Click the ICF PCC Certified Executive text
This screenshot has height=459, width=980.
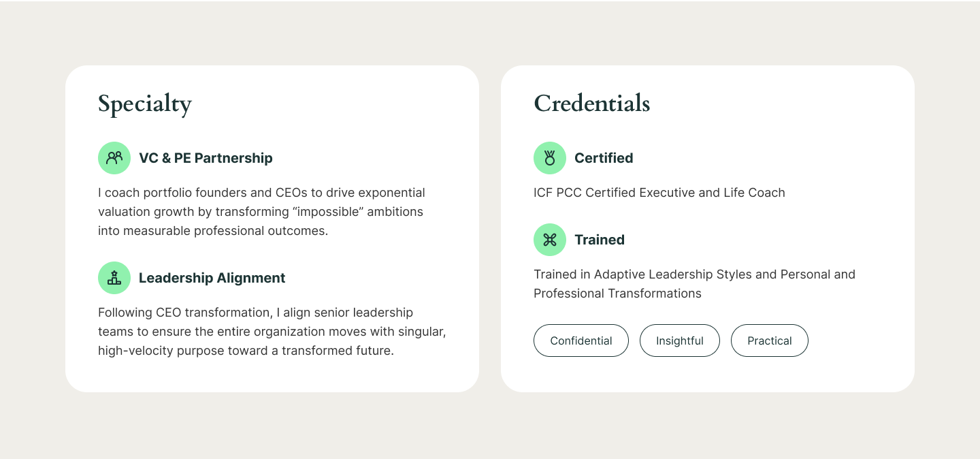pos(659,193)
